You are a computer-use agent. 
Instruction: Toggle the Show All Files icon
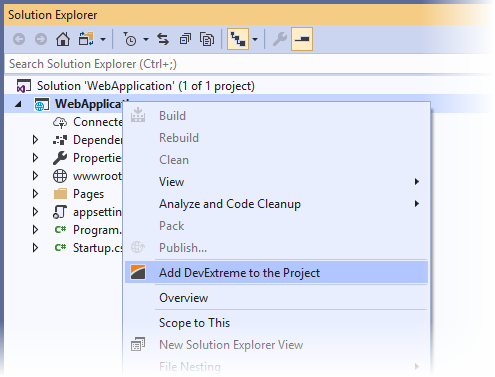tap(207, 39)
